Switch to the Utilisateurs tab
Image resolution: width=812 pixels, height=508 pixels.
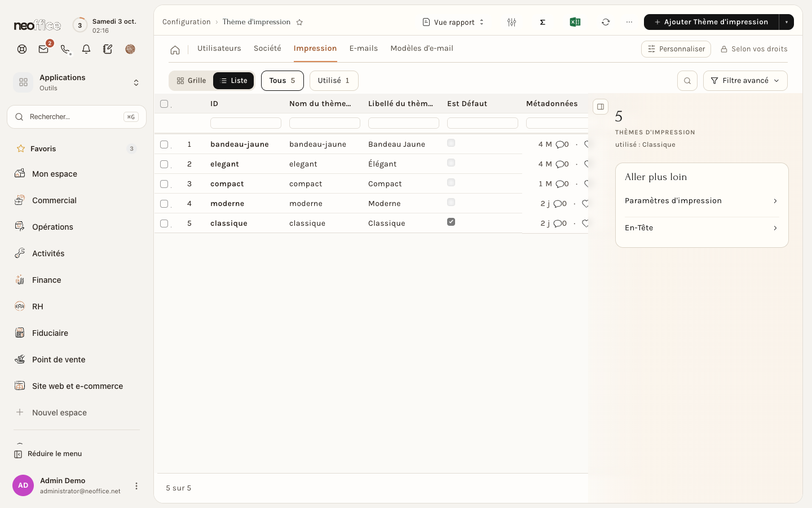pos(219,49)
